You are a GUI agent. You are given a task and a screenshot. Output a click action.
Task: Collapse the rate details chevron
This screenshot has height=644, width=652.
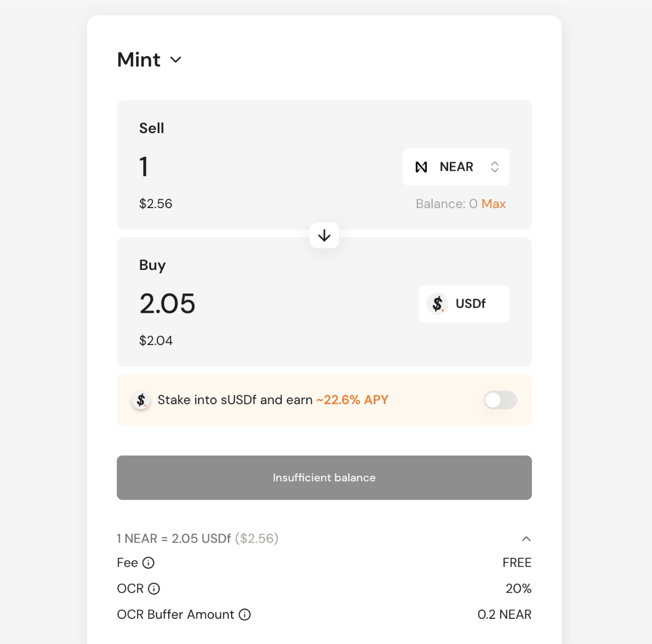coord(526,539)
